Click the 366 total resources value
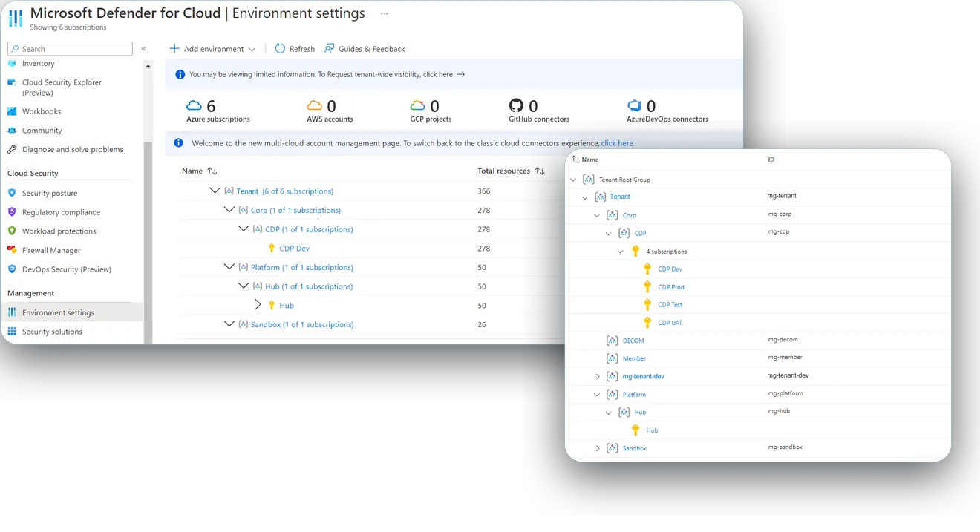The image size is (980, 532). (x=484, y=191)
